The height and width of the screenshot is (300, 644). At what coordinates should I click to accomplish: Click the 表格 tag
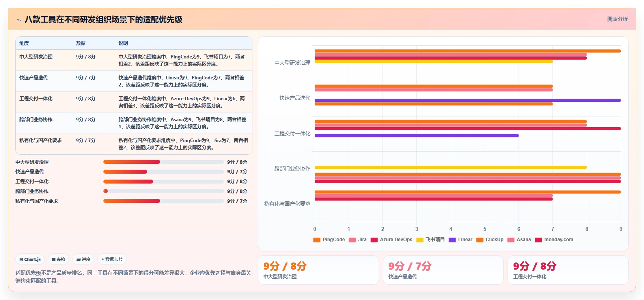[58, 259]
